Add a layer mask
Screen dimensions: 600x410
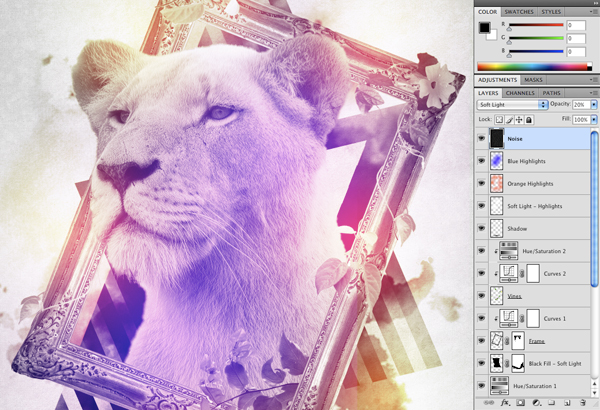520,403
